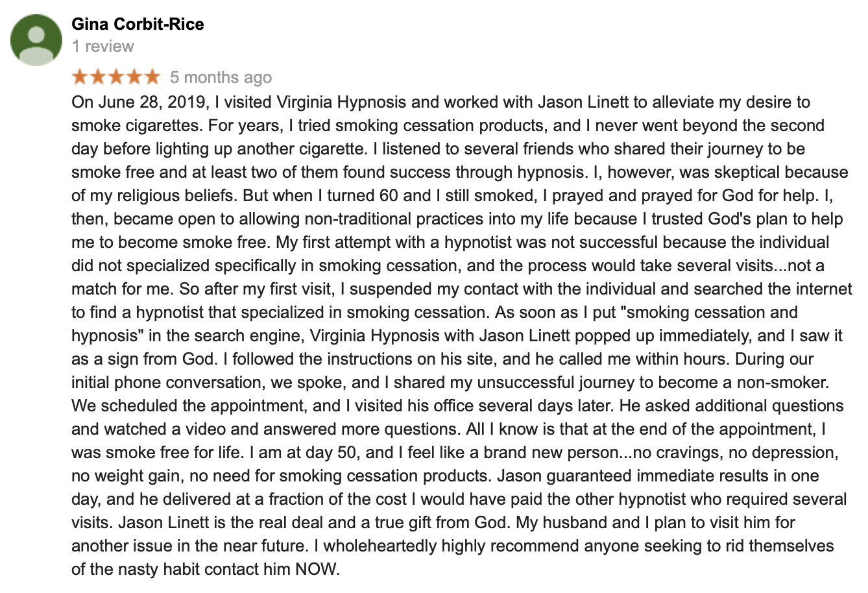Click the '5 months ago' timestamp

point(221,77)
